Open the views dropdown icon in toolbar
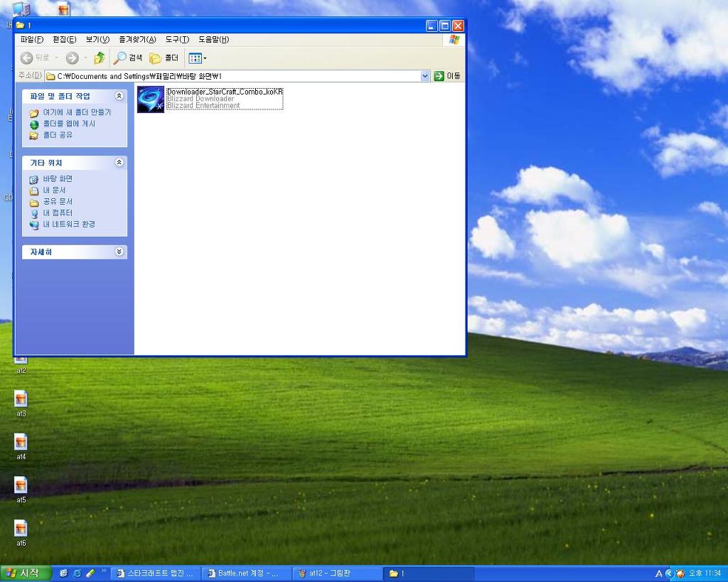Viewport: 728px width, 582px height. tap(198, 58)
